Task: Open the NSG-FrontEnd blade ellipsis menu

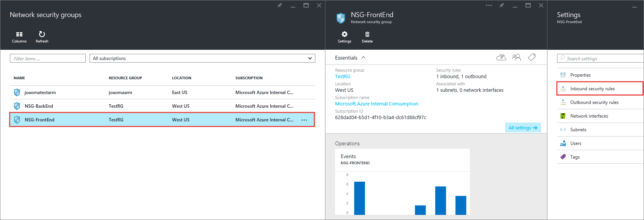Action: point(489,5)
